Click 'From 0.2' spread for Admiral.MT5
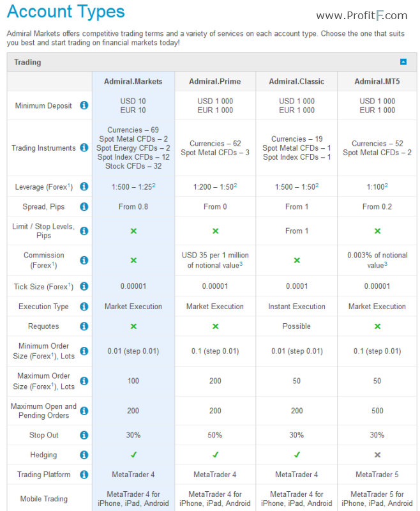420x511 pixels. pyautogui.click(x=377, y=206)
